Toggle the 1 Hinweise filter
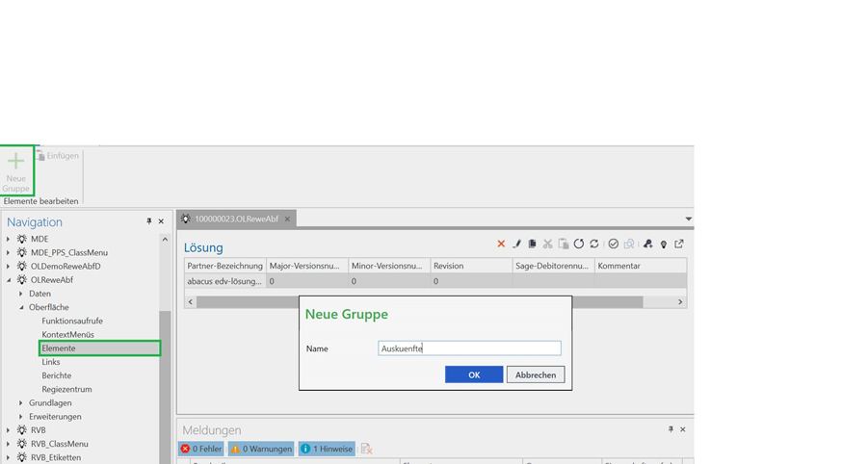This screenshot has width=868, height=464. pyautogui.click(x=327, y=449)
